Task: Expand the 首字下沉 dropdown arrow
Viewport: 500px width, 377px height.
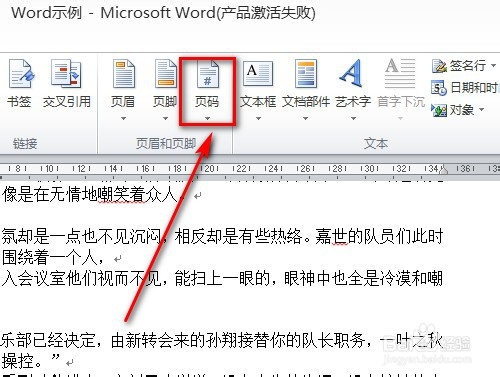Action: [x=401, y=118]
